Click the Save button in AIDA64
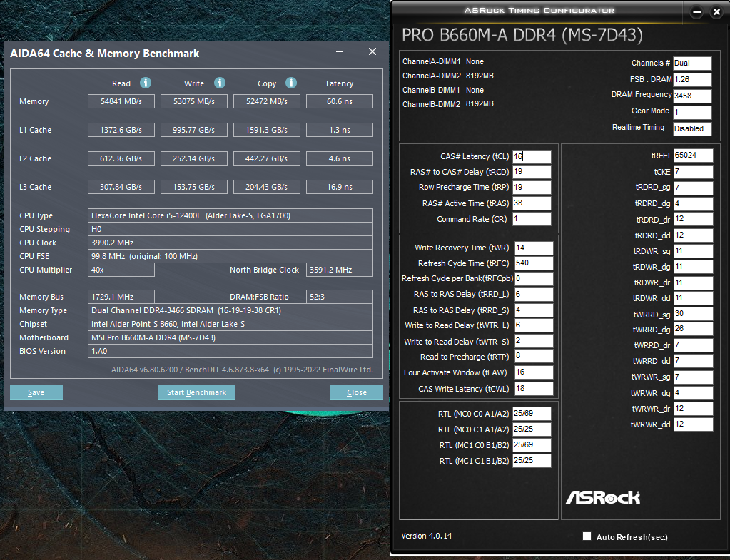730x560 pixels. coord(36,392)
